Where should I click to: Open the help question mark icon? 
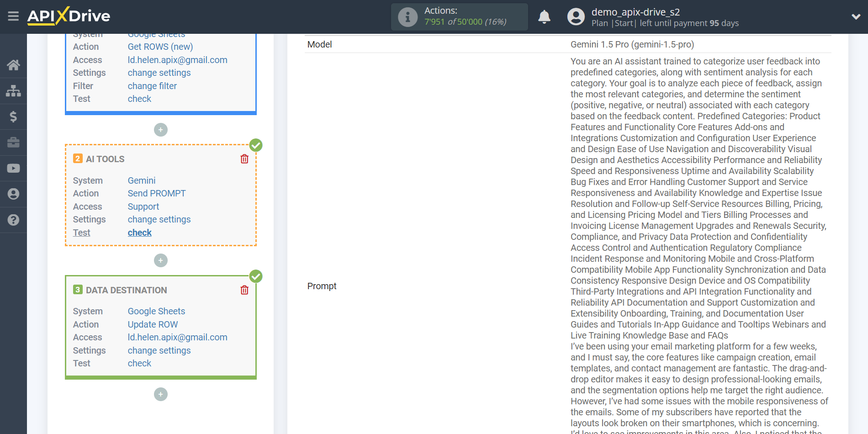click(13, 220)
